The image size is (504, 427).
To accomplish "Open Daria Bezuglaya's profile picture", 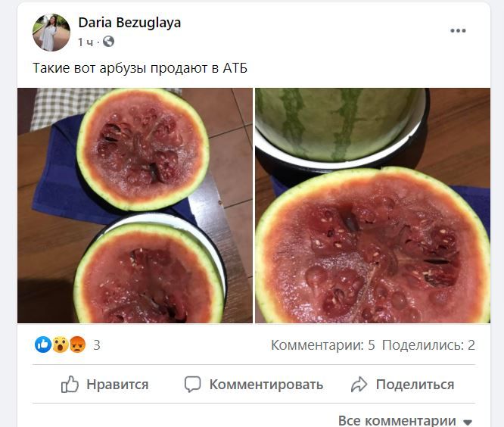I will click(51, 33).
